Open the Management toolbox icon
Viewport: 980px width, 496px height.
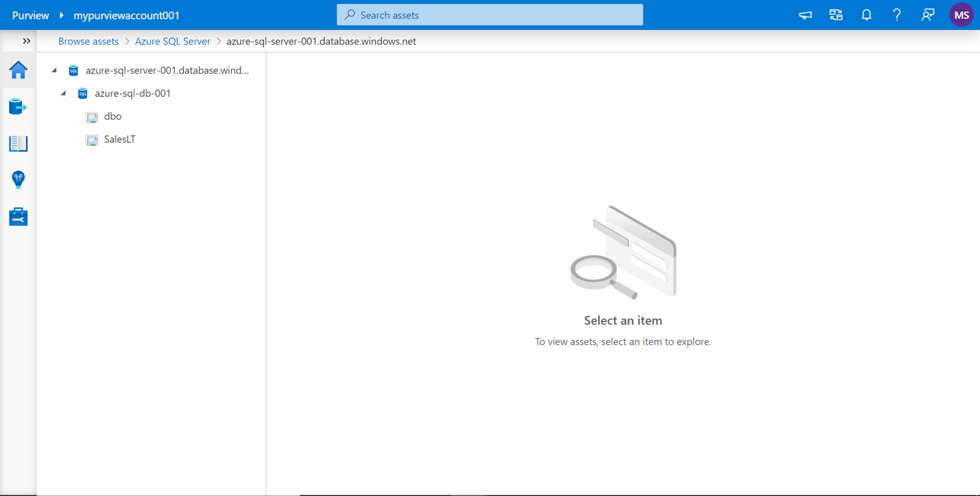[x=18, y=216]
